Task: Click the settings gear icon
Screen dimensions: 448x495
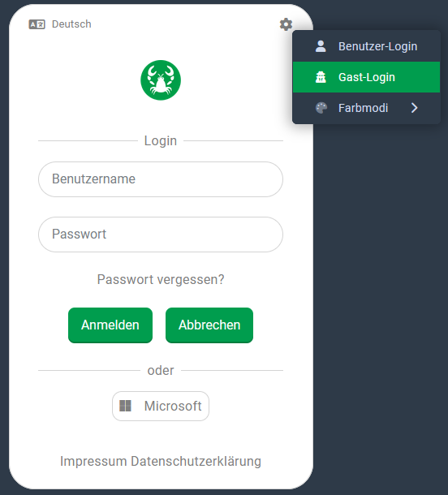Action: (x=286, y=24)
